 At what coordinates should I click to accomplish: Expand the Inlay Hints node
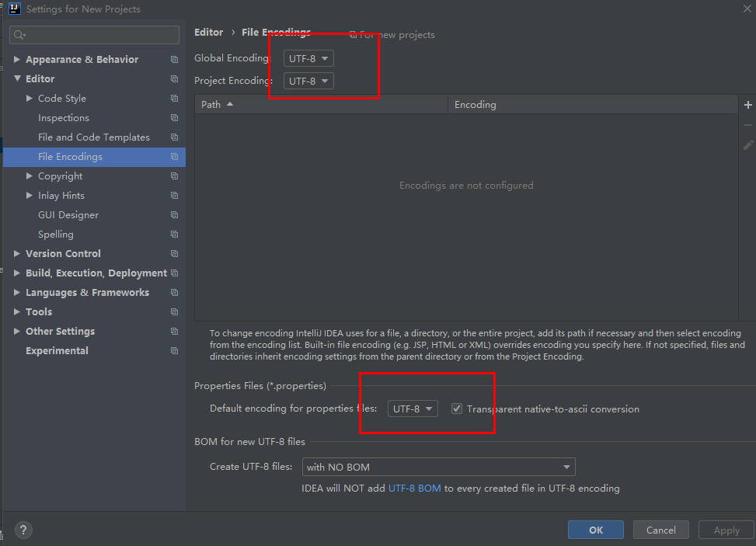[30, 195]
